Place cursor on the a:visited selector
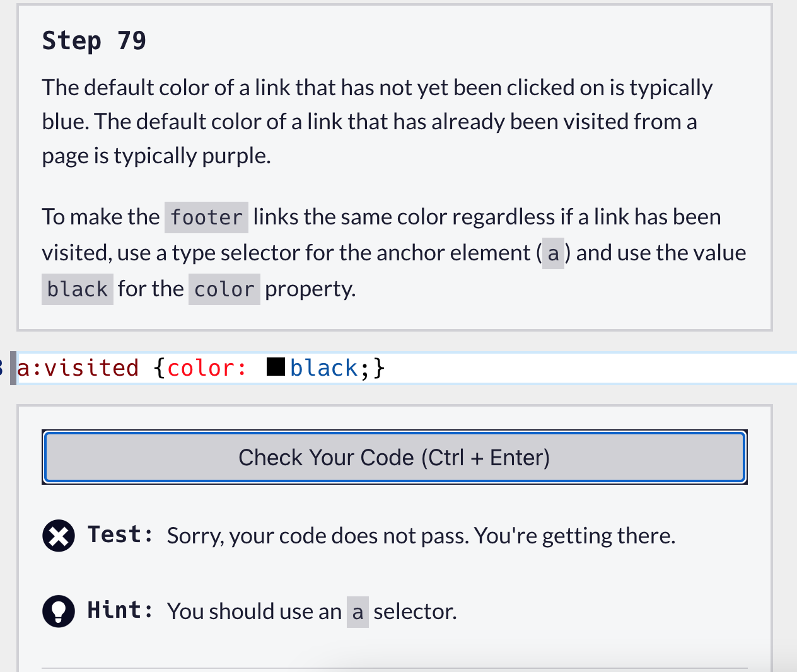 tap(78, 368)
